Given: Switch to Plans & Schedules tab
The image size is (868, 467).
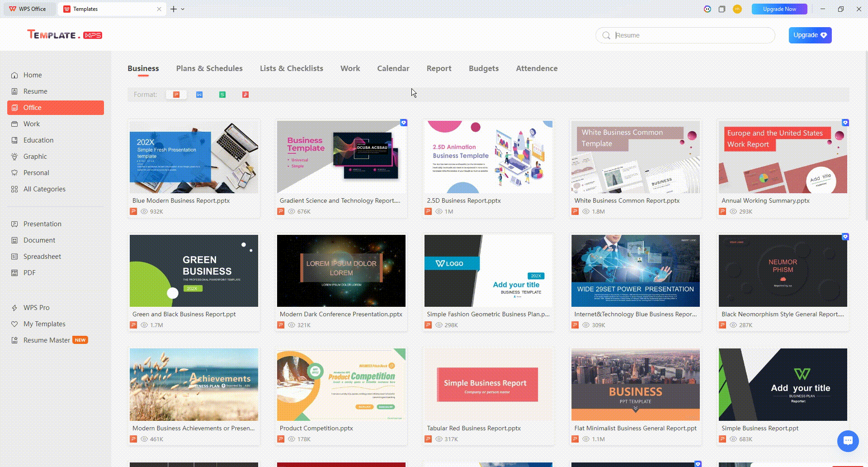Looking at the screenshot, I should [x=209, y=68].
